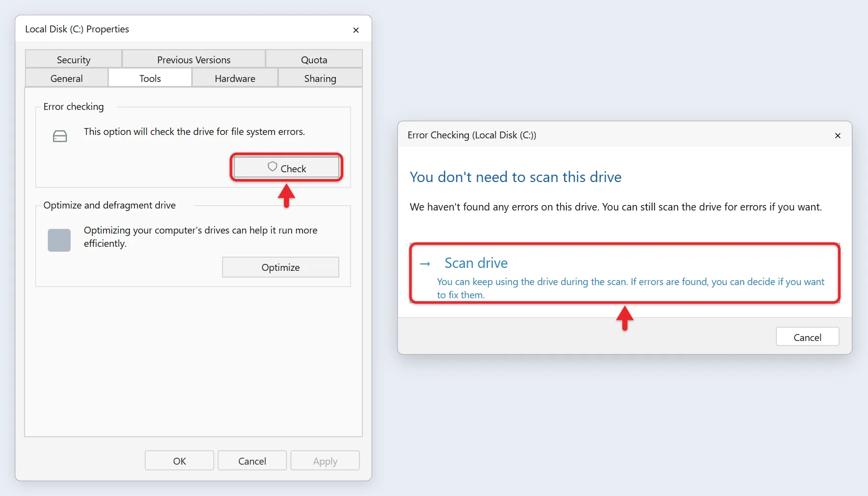The image size is (868, 496).
Task: Click 'You don't need to scan this drive' heading
Action: pos(515,177)
